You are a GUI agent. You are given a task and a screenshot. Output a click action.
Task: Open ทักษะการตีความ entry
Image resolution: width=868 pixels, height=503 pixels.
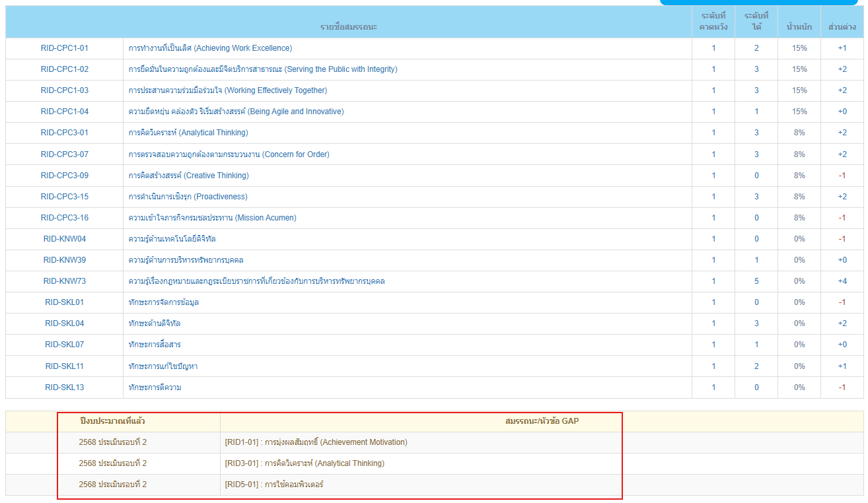pyautogui.click(x=155, y=387)
